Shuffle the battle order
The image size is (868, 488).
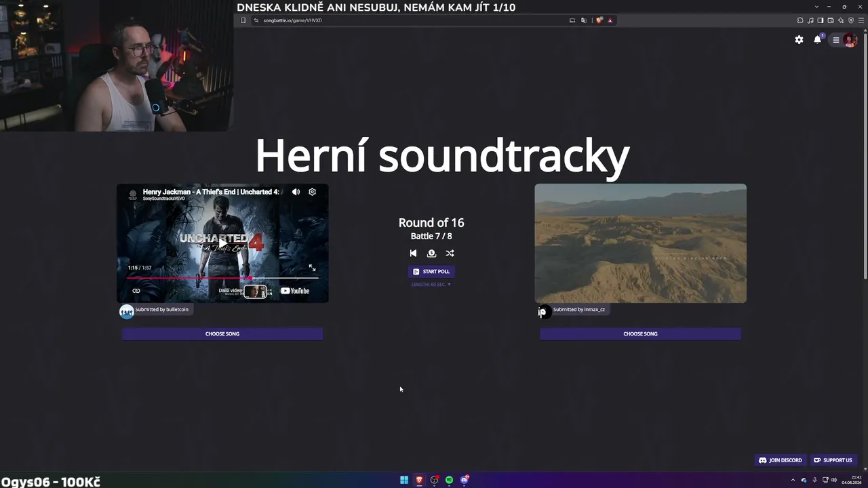click(450, 253)
